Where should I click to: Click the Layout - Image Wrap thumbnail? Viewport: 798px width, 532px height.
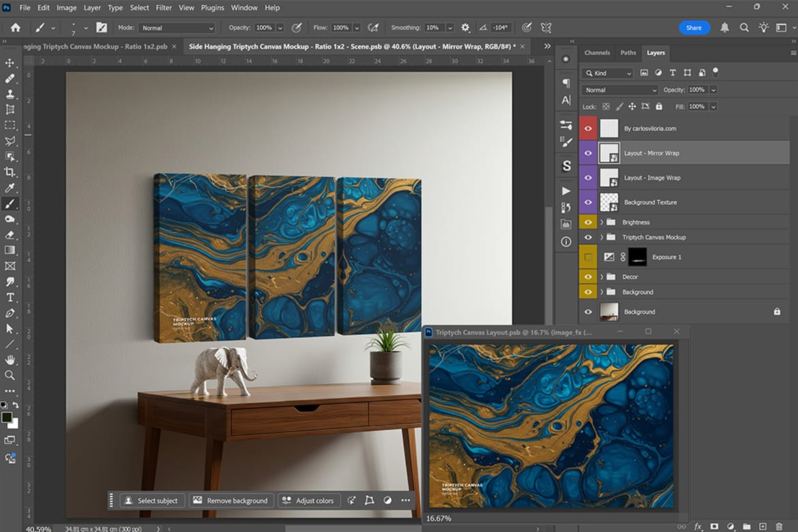pyautogui.click(x=609, y=177)
